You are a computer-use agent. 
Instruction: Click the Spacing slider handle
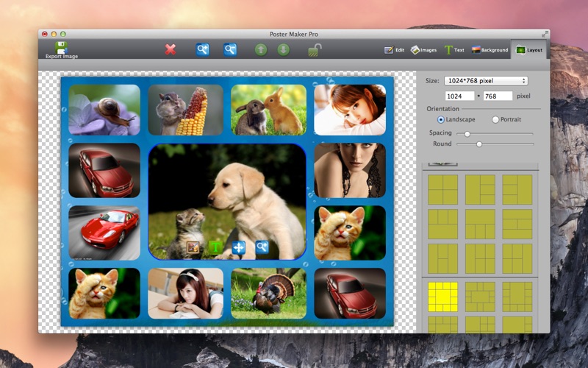pyautogui.click(x=467, y=133)
